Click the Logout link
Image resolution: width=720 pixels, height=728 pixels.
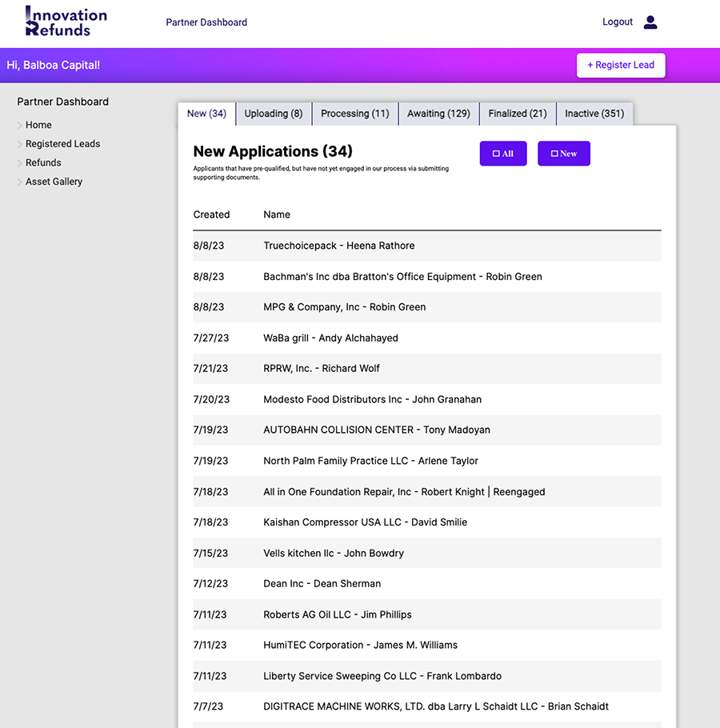(x=617, y=22)
